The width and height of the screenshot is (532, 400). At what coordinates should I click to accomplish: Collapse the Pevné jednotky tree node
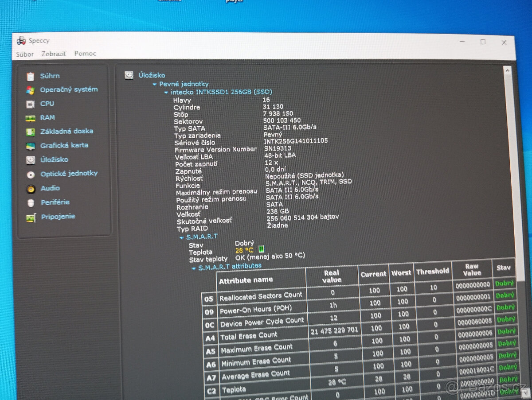[x=154, y=84]
